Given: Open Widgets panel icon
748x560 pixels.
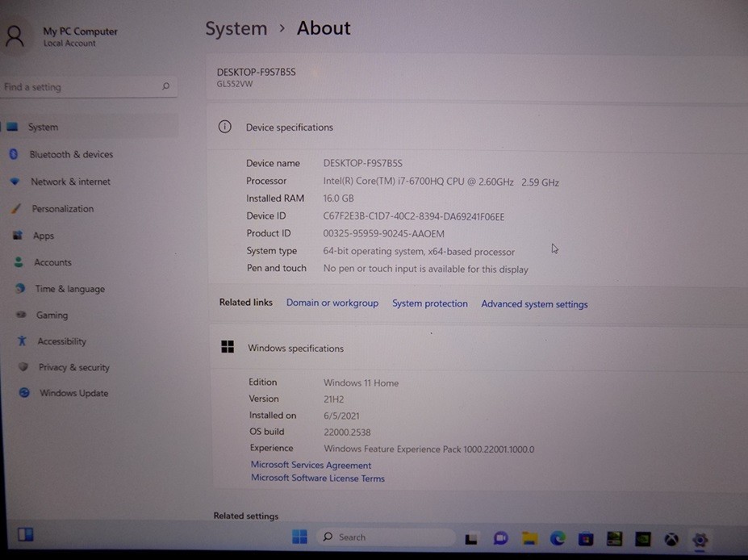Looking at the screenshot, I should tap(25, 534).
